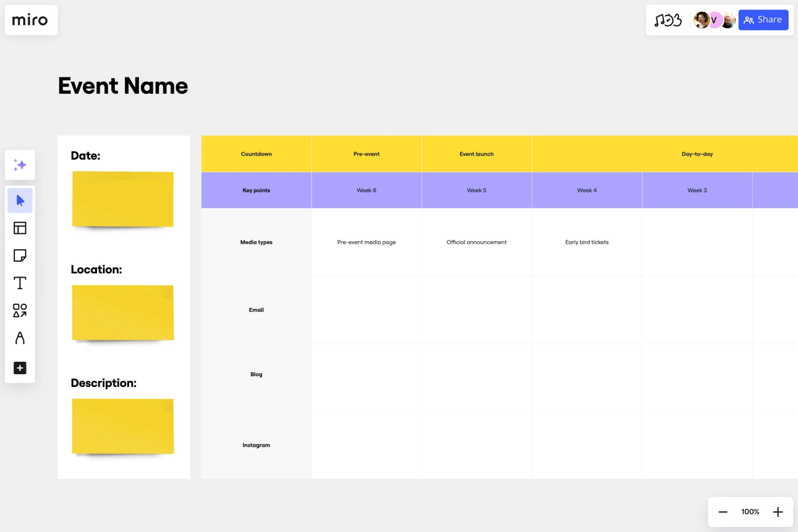798x532 pixels.
Task: Select the Countdown header cell
Action: point(257,154)
